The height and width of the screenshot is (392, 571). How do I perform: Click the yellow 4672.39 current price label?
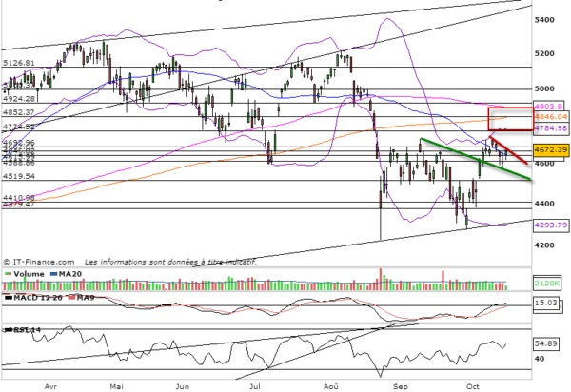(551, 150)
